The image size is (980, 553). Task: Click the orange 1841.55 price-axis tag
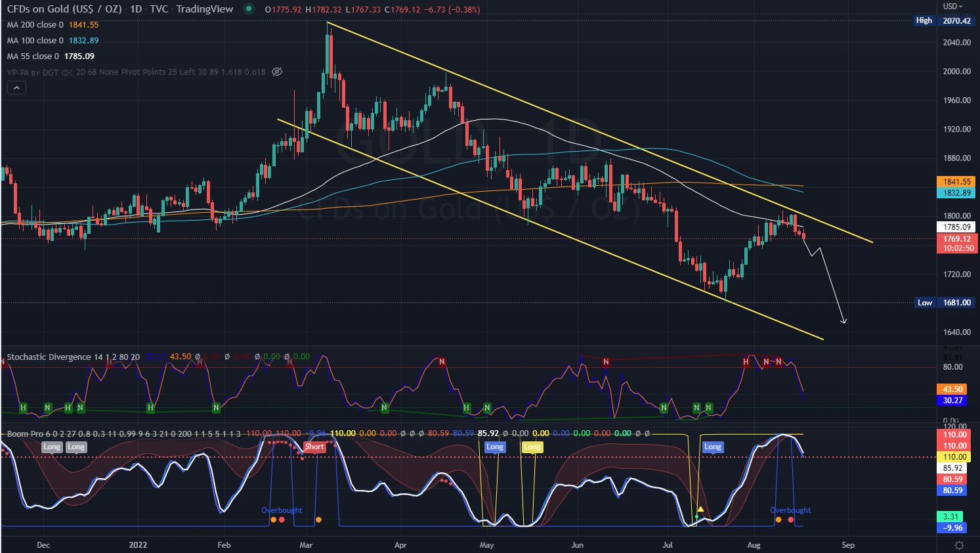[957, 182]
